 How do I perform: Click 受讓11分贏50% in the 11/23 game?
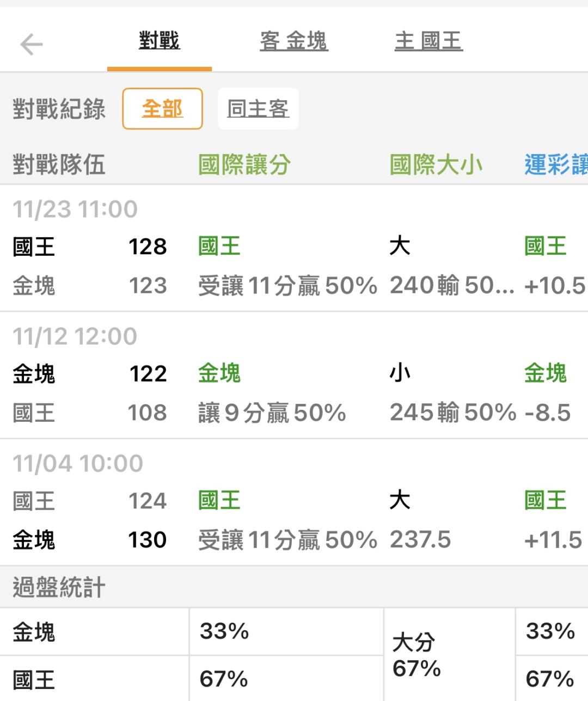(287, 286)
